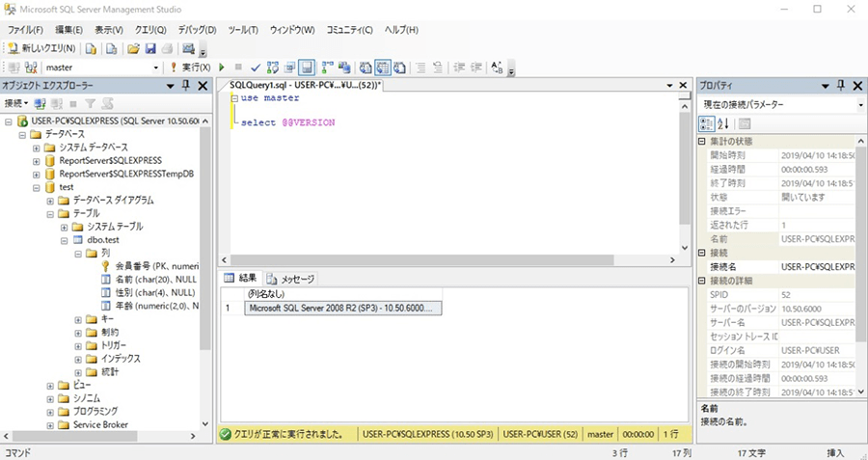Toggle the highlighted IntelliSense Enabled icon

[x=307, y=68]
